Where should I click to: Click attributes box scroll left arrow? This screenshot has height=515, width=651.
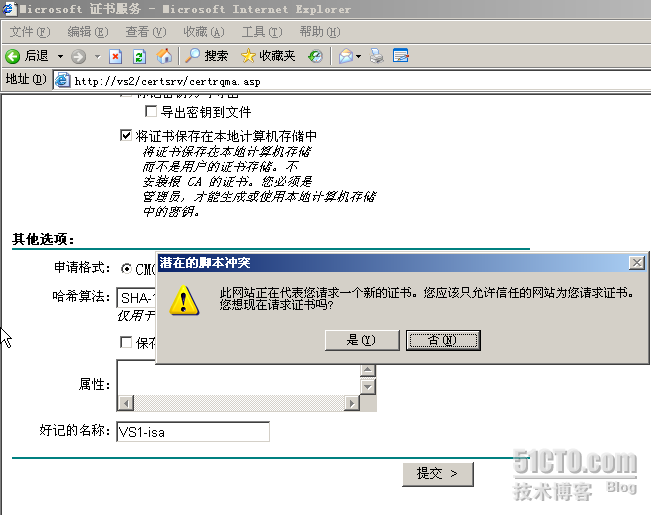126,403
